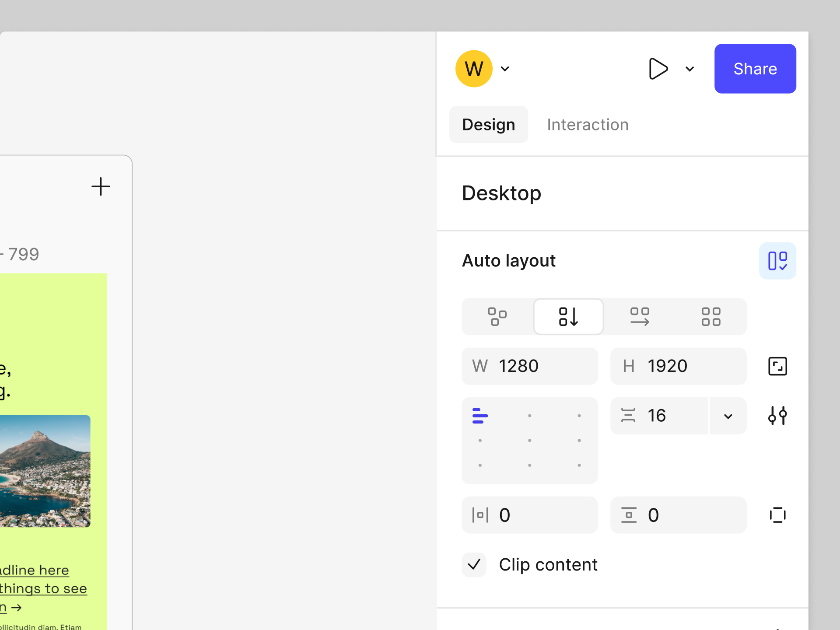Select the vertical auto layout direction
This screenshot has width=840, height=630.
568,316
